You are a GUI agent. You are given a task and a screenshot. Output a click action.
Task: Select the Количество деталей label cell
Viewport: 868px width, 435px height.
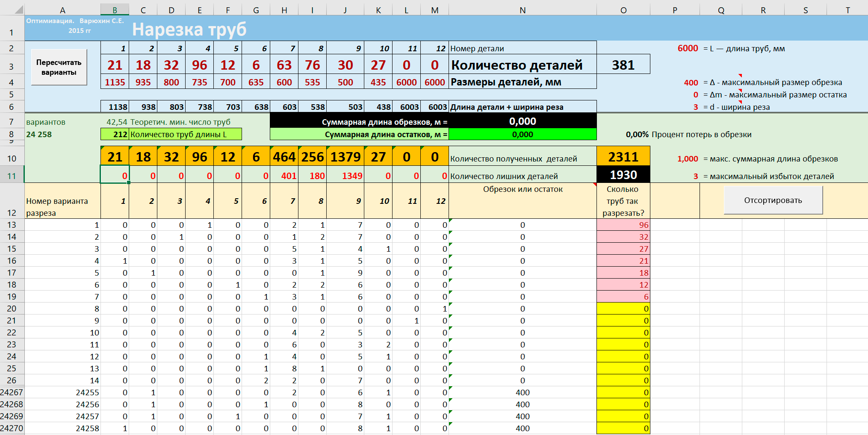point(523,65)
